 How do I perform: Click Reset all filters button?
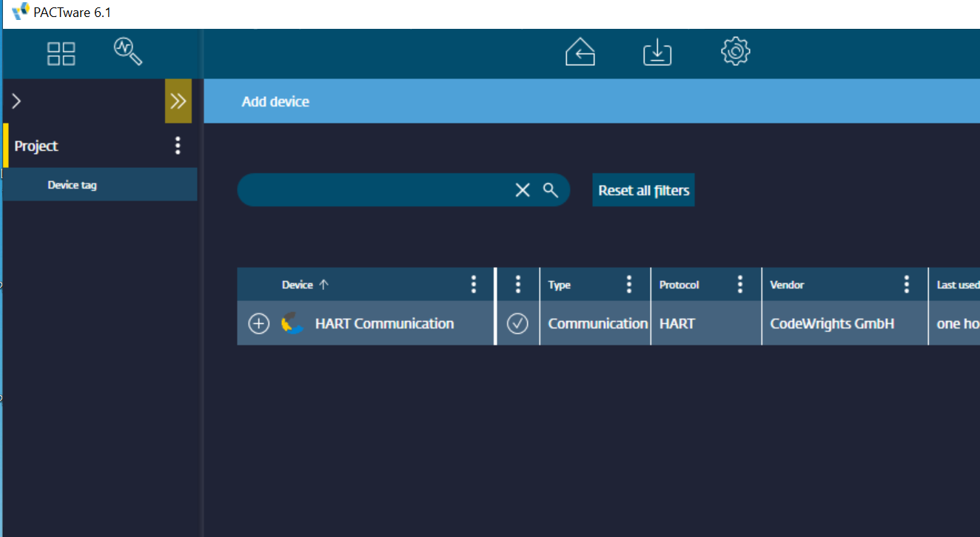[x=644, y=190]
